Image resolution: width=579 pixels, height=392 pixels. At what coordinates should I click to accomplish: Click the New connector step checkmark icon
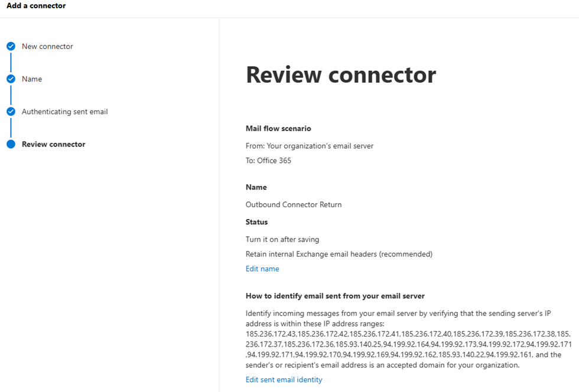11,46
